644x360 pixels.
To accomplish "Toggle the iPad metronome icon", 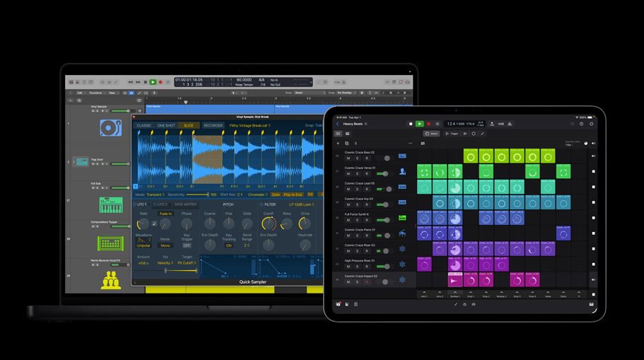I will point(510,124).
